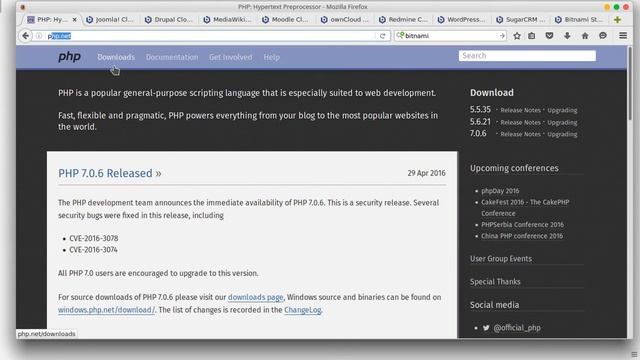Switch to the SugarCRM tab
The width and height of the screenshot is (640, 360).
pyautogui.click(x=521, y=20)
